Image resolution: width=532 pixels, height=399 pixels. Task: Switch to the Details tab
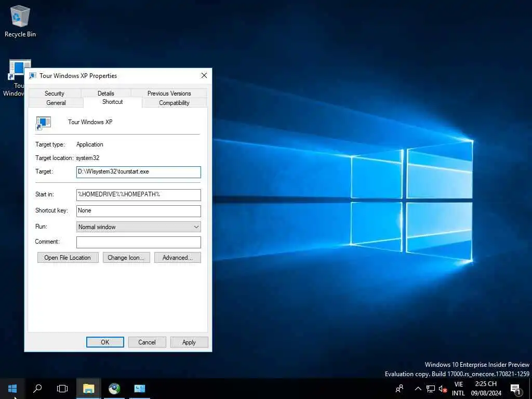point(106,94)
